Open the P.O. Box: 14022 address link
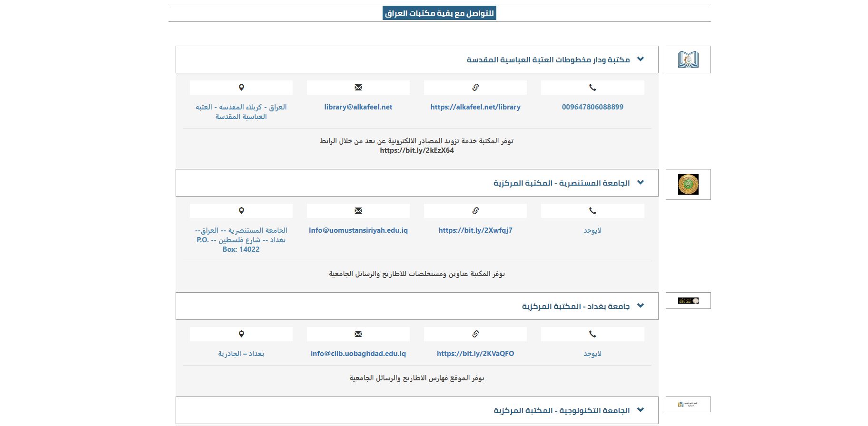Screen dimensions: 868x426 (241, 240)
